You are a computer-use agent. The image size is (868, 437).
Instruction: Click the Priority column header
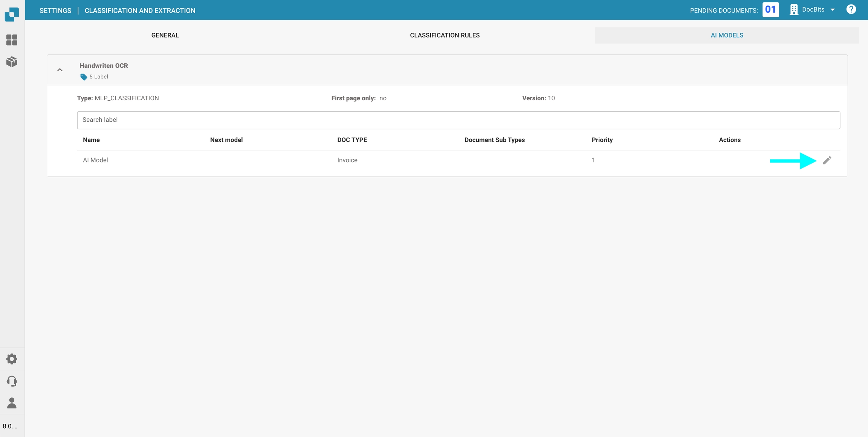(602, 140)
